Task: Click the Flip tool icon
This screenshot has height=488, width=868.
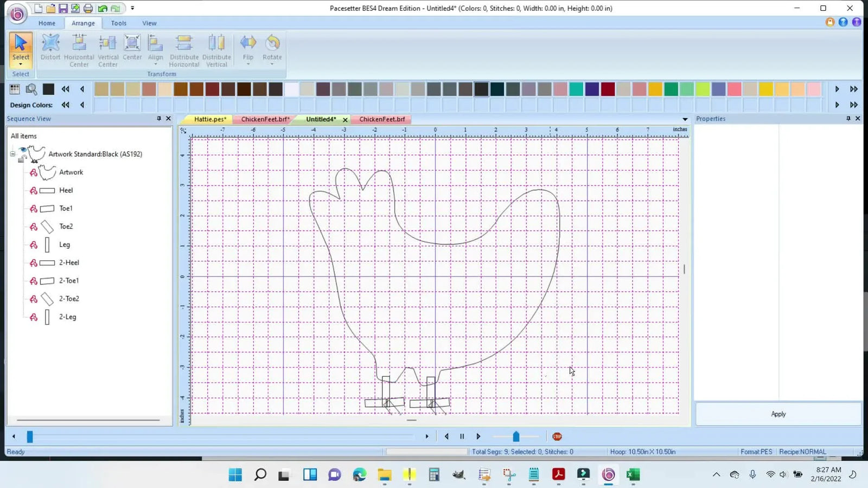Action: tap(248, 42)
